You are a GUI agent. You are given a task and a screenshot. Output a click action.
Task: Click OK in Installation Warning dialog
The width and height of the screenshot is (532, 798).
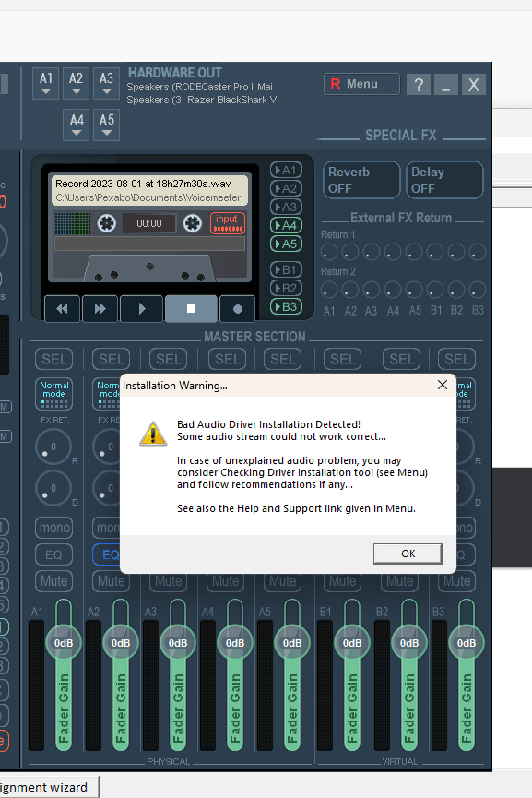coord(408,554)
